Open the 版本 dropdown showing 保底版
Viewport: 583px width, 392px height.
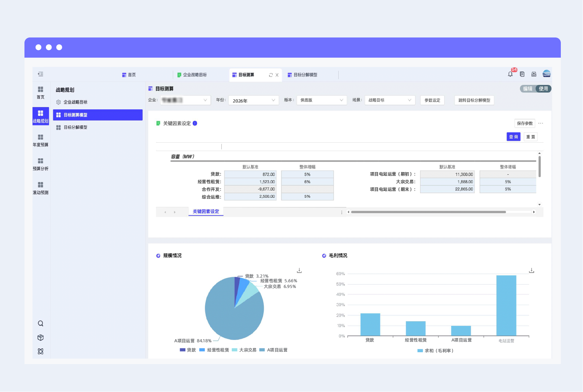[322, 100]
